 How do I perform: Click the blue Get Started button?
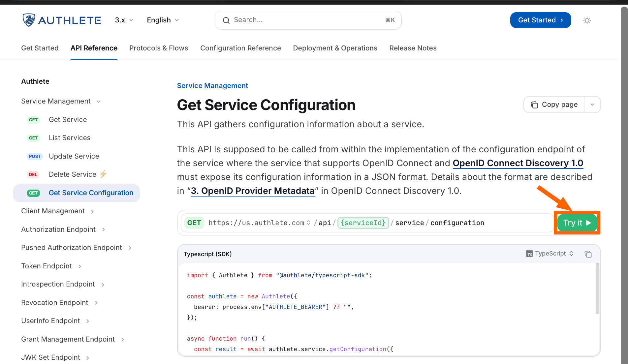coord(541,20)
